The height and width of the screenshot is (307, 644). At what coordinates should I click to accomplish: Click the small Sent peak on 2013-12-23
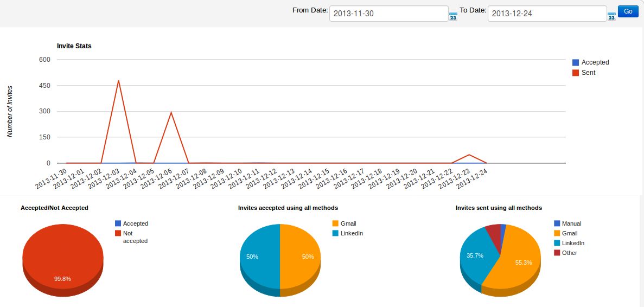coord(469,155)
